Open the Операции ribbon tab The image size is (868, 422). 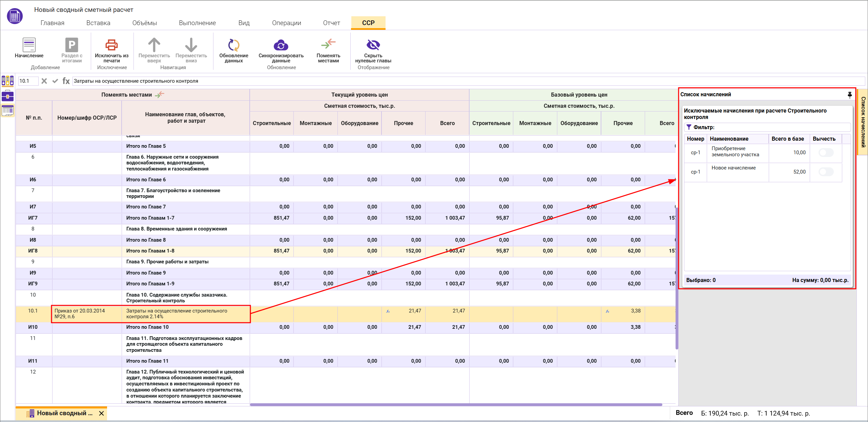[286, 23]
